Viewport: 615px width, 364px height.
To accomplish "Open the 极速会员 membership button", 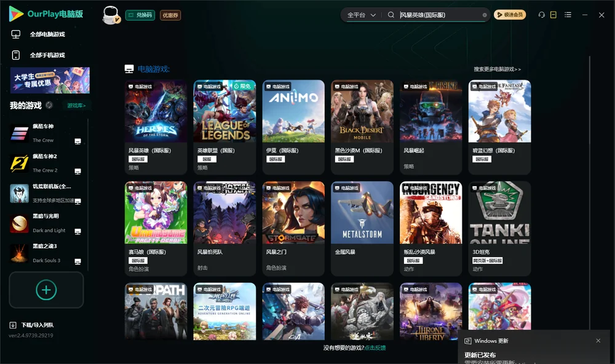I will [510, 15].
